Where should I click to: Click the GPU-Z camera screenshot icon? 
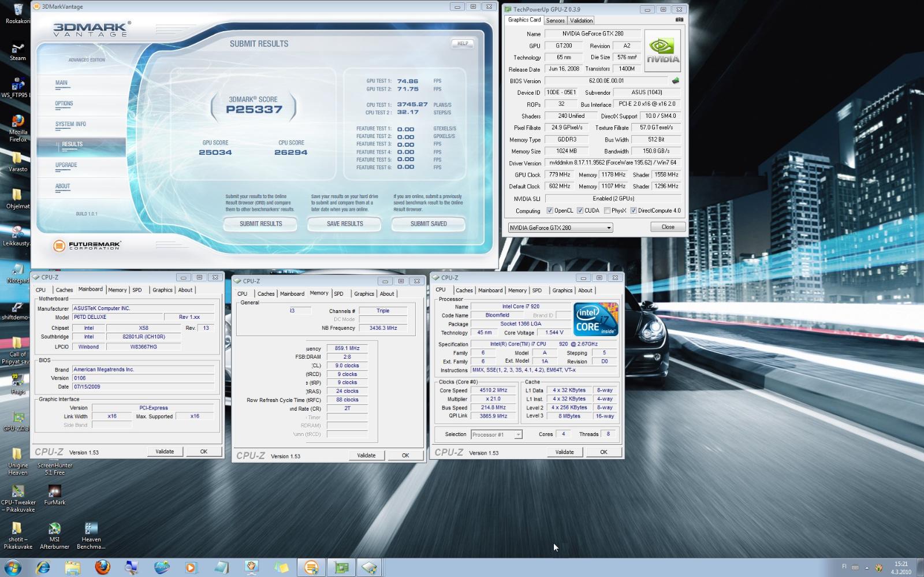(x=679, y=20)
